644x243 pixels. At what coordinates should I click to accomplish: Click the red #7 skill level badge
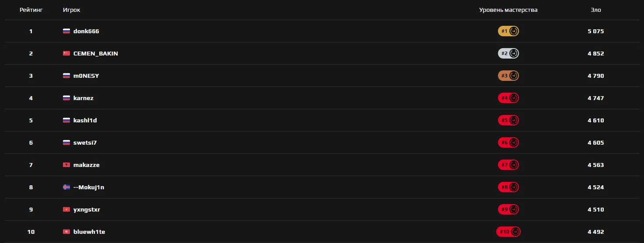pos(508,165)
